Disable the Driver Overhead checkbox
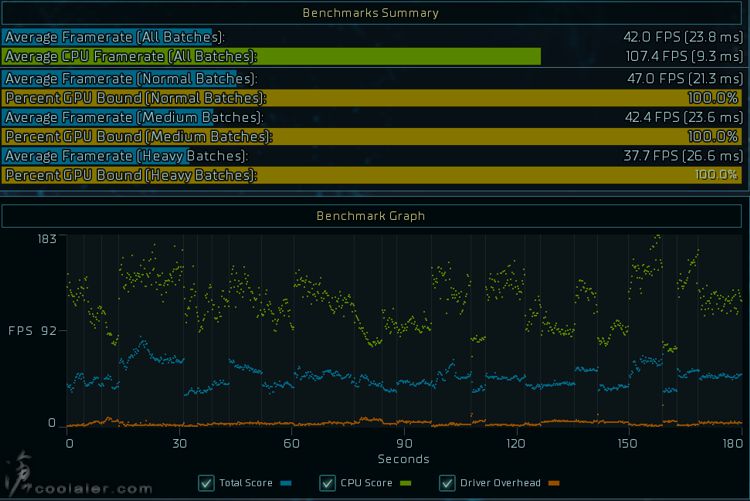 pyautogui.click(x=446, y=483)
